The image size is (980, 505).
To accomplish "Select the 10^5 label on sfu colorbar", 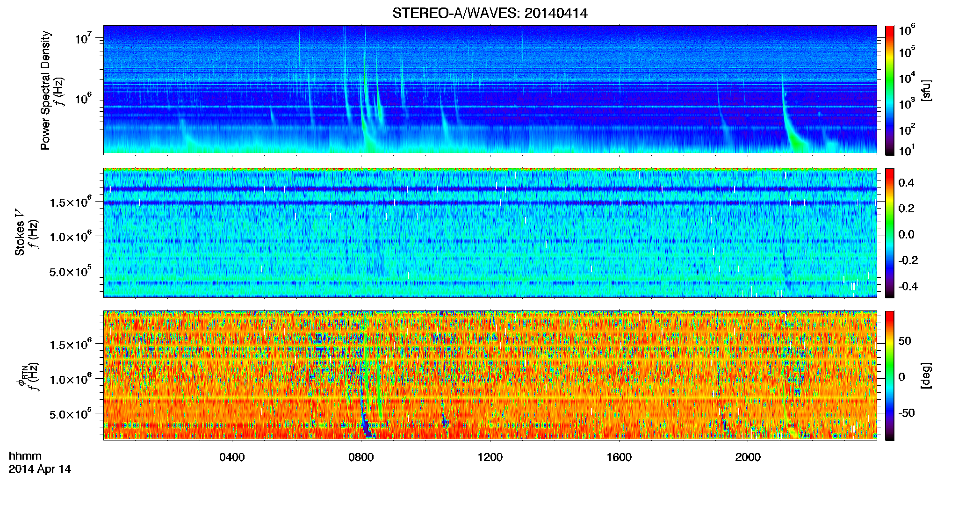I will 907,52.
